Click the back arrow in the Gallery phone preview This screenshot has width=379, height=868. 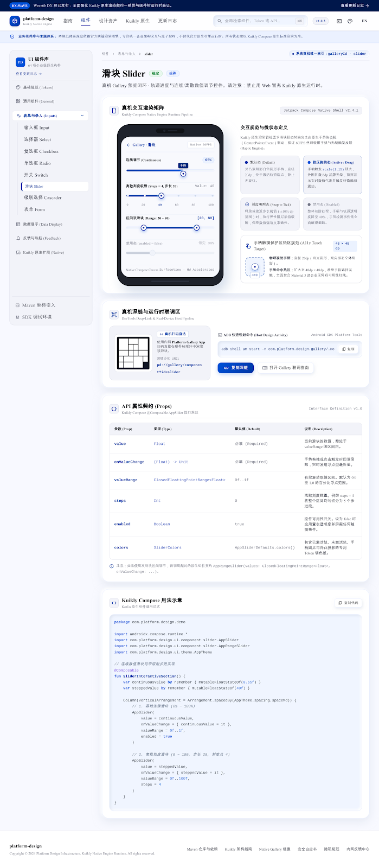tap(128, 145)
